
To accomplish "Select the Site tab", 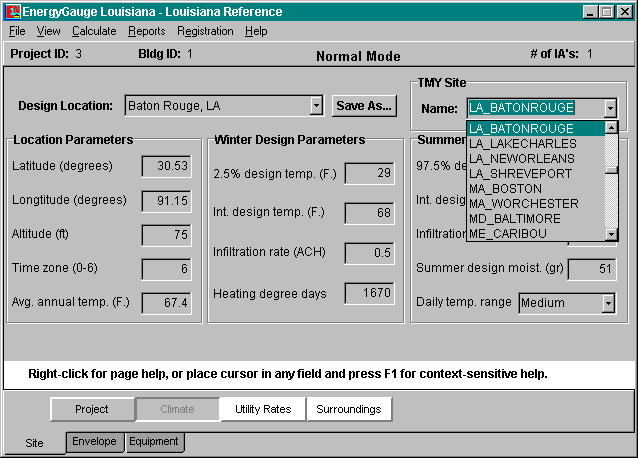I will coord(34,443).
